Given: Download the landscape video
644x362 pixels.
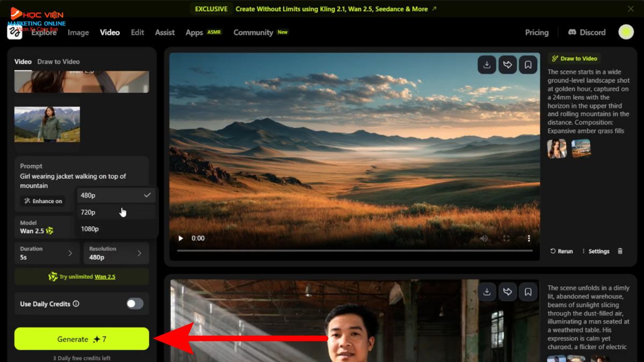Looking at the screenshot, I should coord(487,65).
